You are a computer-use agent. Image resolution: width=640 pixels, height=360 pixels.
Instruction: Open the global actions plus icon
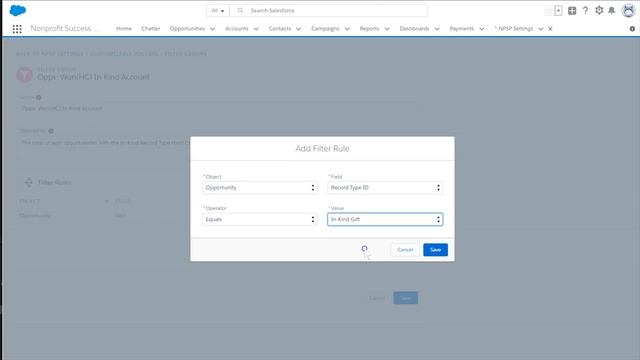(572, 11)
